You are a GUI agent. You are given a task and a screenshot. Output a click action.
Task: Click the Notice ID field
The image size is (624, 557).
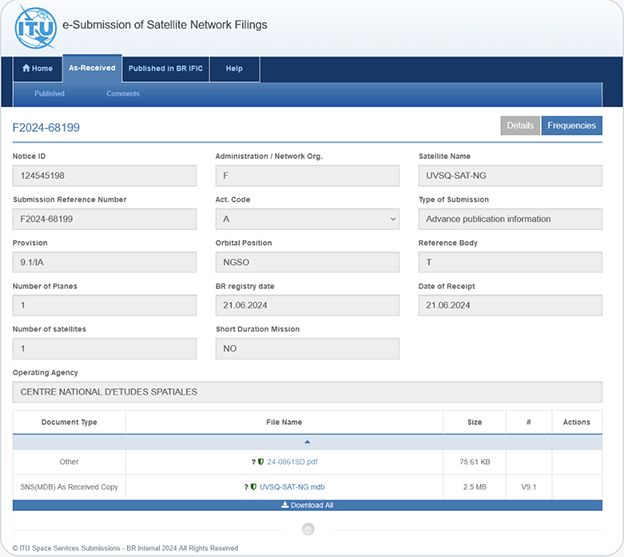tap(105, 176)
